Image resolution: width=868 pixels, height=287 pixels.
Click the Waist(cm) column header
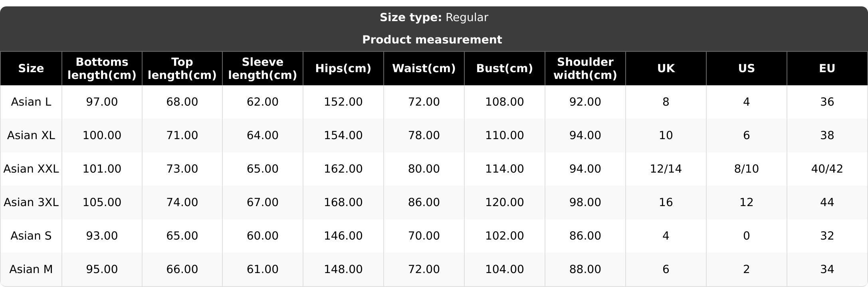point(424,69)
